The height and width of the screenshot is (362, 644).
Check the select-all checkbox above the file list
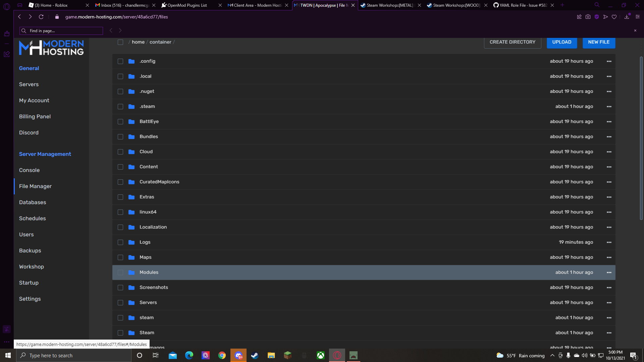tap(120, 42)
